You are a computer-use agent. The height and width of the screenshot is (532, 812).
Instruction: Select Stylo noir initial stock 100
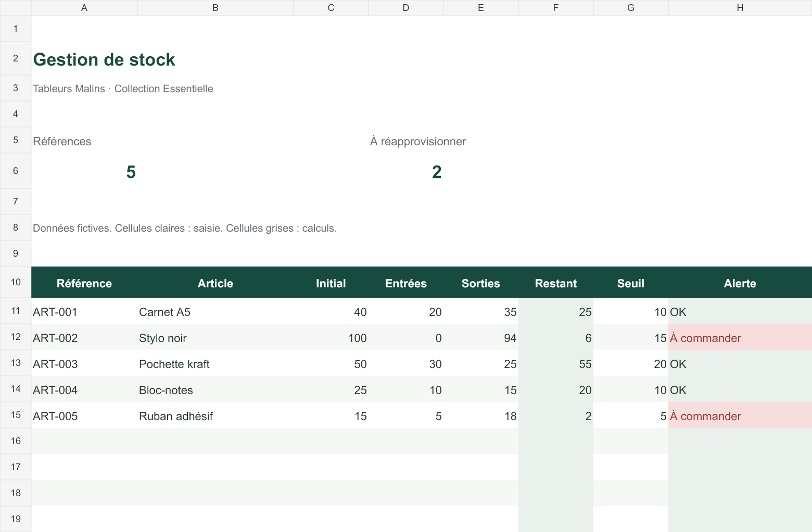331,337
